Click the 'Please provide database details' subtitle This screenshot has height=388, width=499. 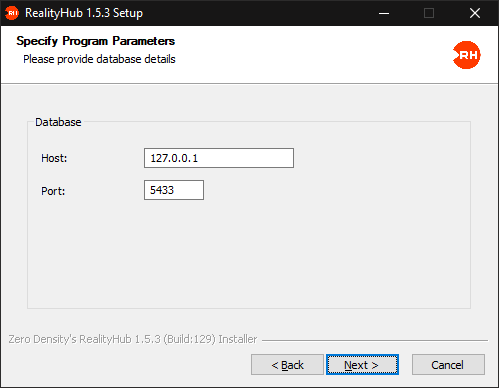point(99,59)
